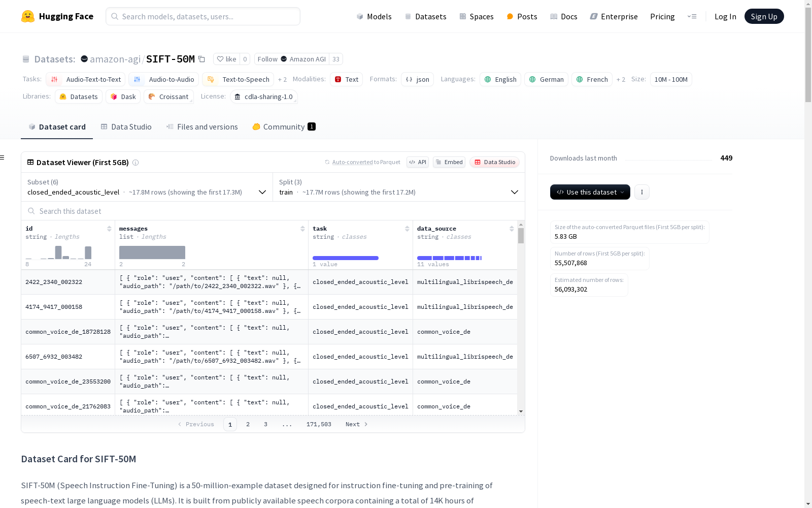Click the Hugging Face logo icon

click(x=28, y=16)
